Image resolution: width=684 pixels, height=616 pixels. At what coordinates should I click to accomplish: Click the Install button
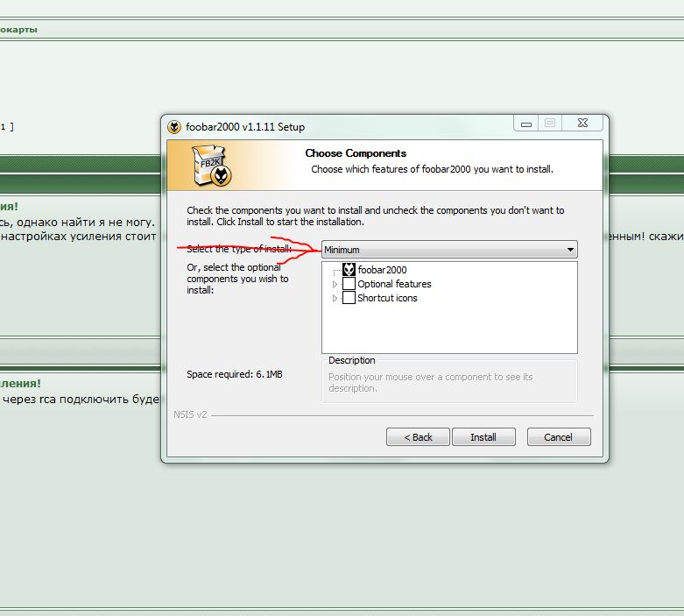(x=483, y=437)
